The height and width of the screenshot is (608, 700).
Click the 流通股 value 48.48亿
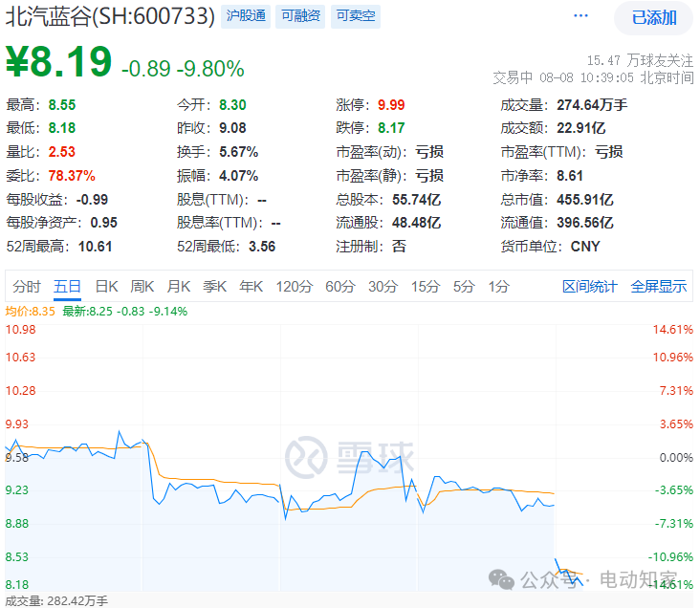click(x=417, y=223)
